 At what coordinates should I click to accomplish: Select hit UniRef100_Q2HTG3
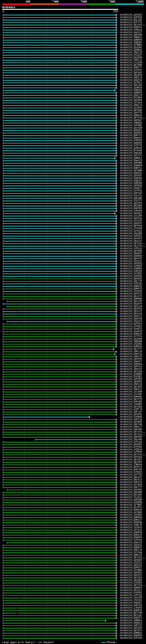131,17
